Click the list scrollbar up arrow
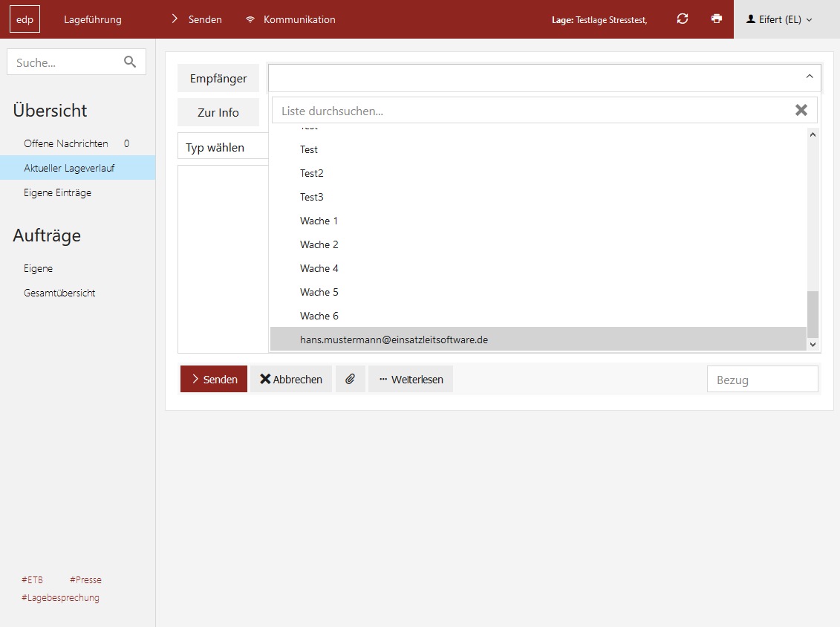 pos(813,134)
